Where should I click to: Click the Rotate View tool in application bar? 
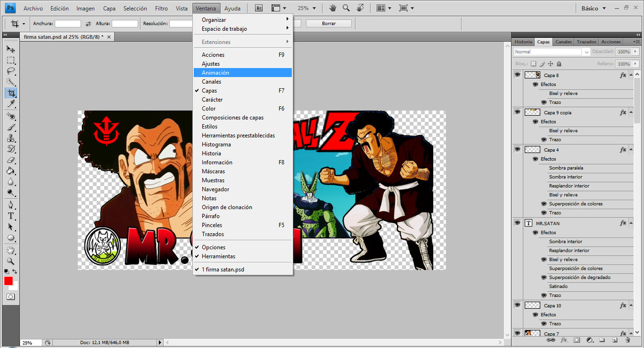pos(360,8)
